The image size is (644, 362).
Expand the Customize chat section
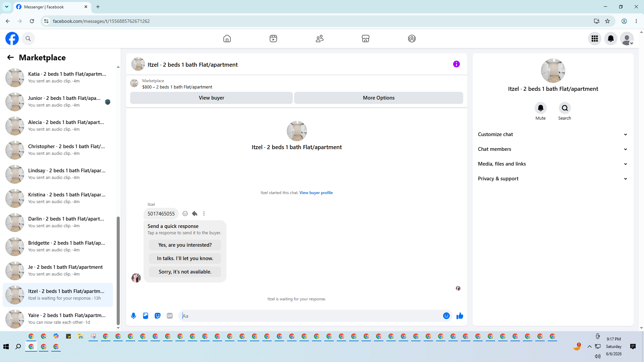553,134
